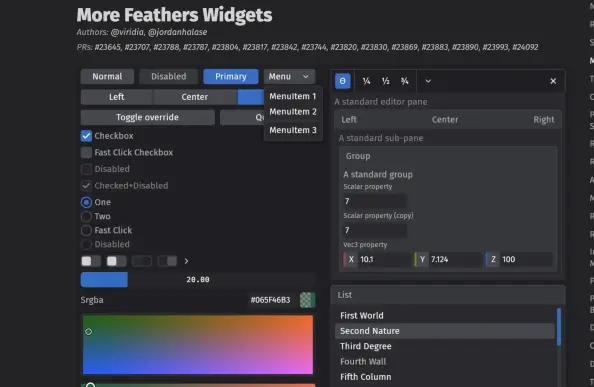Open PR link #24092

coord(525,47)
